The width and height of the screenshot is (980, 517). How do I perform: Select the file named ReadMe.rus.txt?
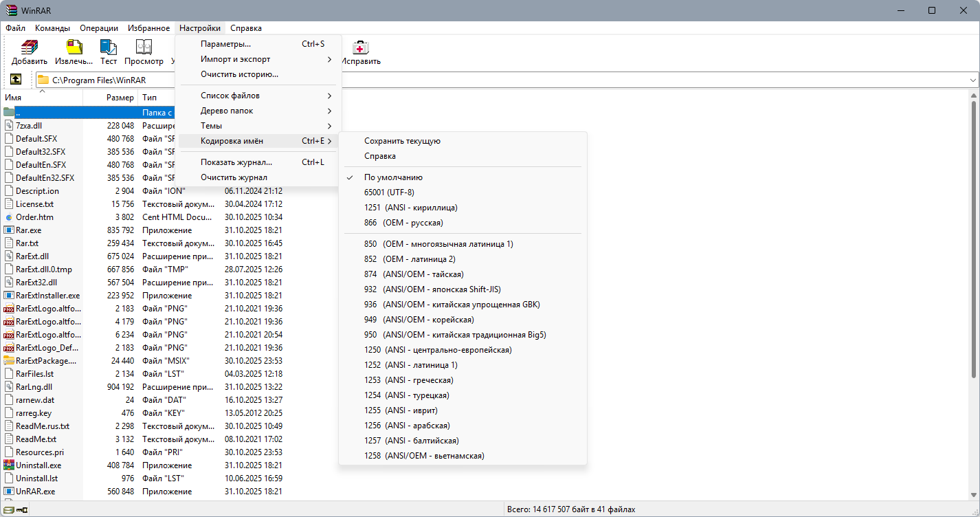pyautogui.click(x=43, y=426)
